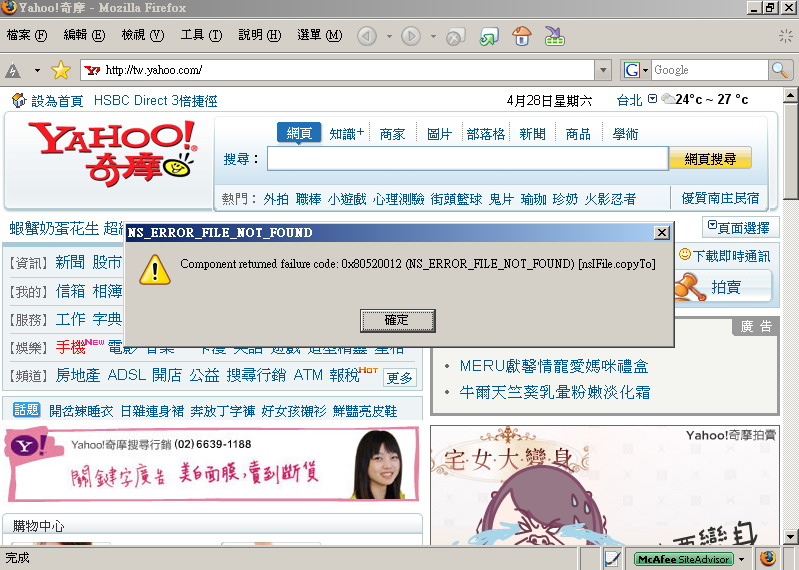Open the 開岔辣睡衣 topic link
Image resolution: width=799 pixels, height=570 pixels.
[x=82, y=411]
